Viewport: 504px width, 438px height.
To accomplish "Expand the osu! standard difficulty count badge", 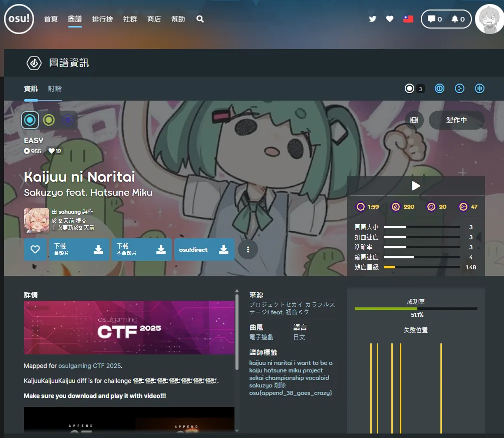I will pos(414,88).
